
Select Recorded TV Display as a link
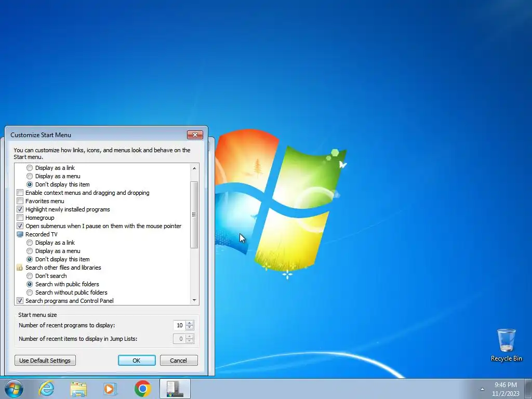[x=30, y=243]
